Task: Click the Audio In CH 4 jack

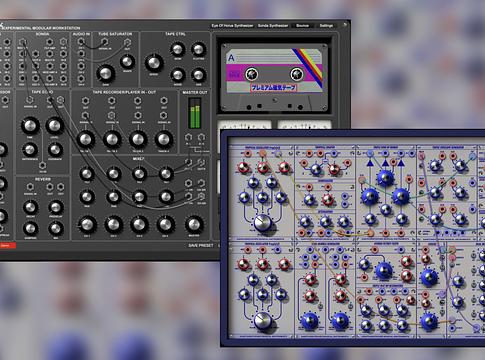Action: coord(81,78)
